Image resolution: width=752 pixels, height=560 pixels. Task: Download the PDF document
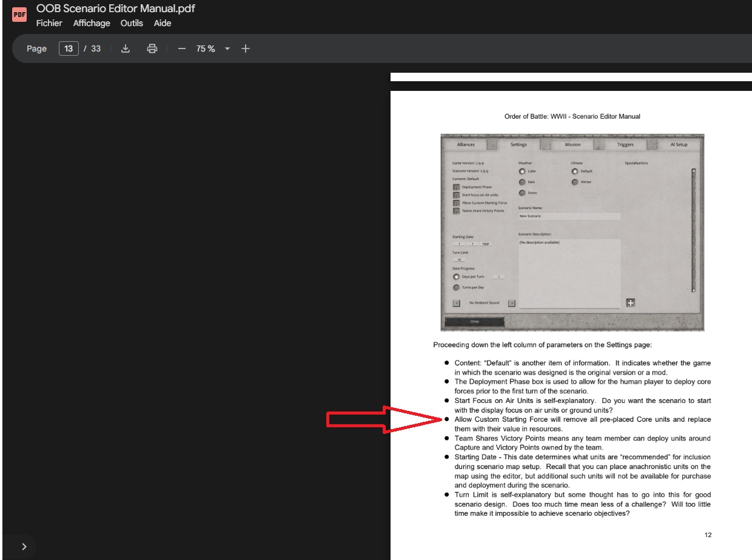point(126,48)
